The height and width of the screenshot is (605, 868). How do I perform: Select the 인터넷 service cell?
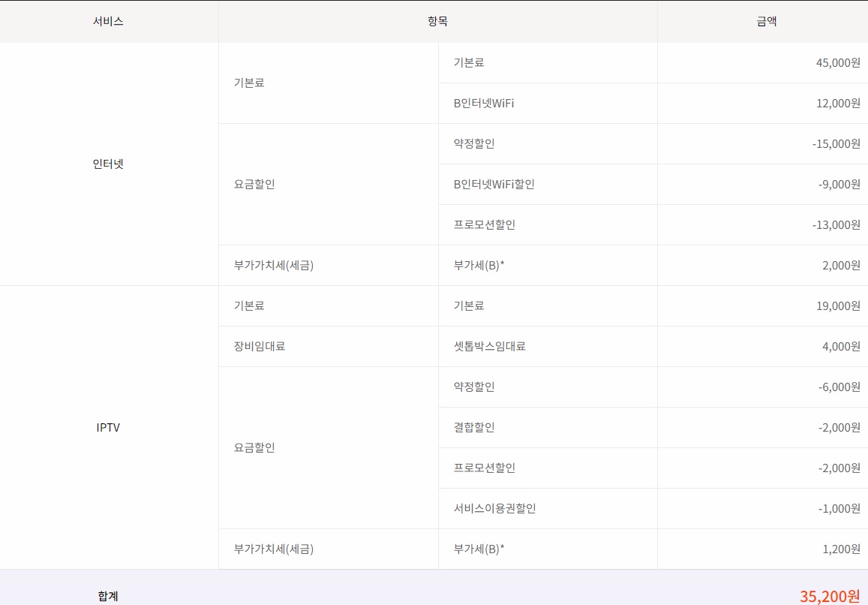(108, 164)
